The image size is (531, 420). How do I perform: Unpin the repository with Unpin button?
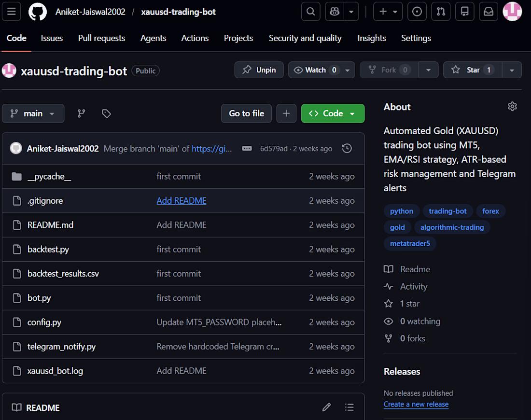click(259, 70)
